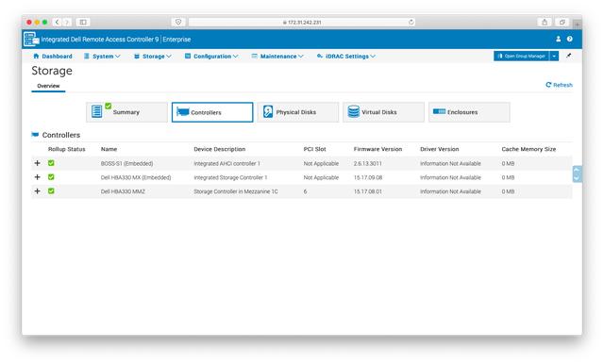The width and height of the screenshot is (604, 364).
Task: Click the Safari share icon
Action: 545,22
